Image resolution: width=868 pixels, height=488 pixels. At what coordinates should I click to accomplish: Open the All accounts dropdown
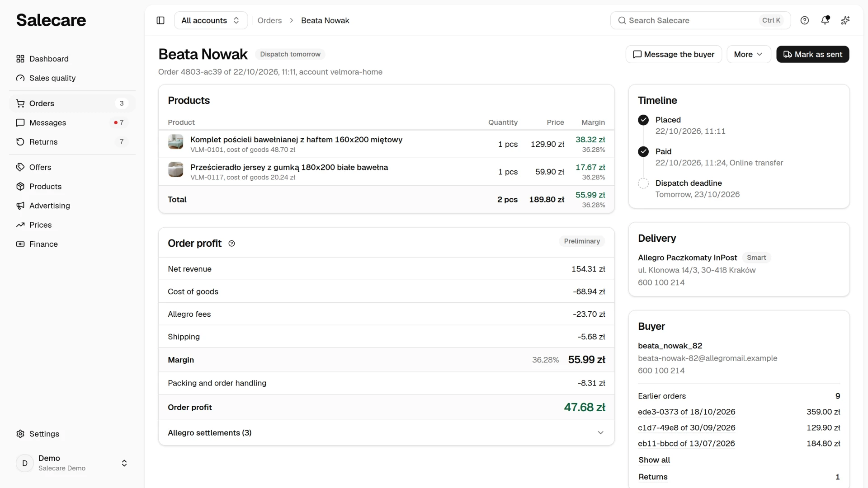pos(211,20)
